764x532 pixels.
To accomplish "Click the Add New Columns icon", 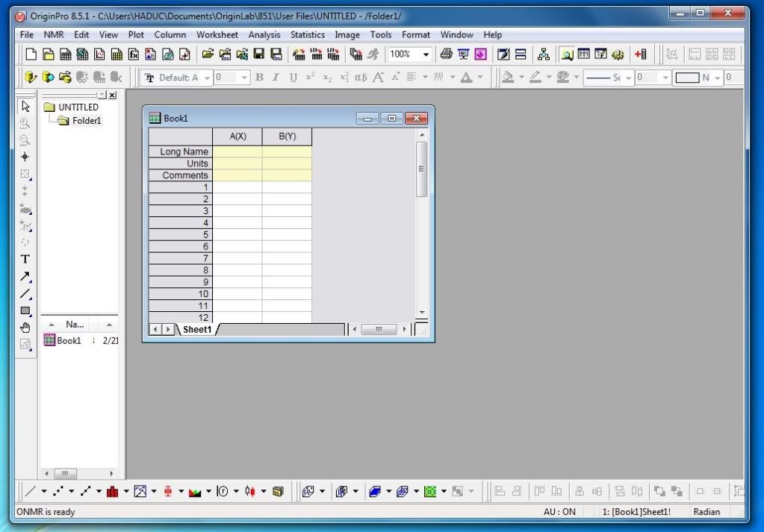I will click(x=641, y=54).
